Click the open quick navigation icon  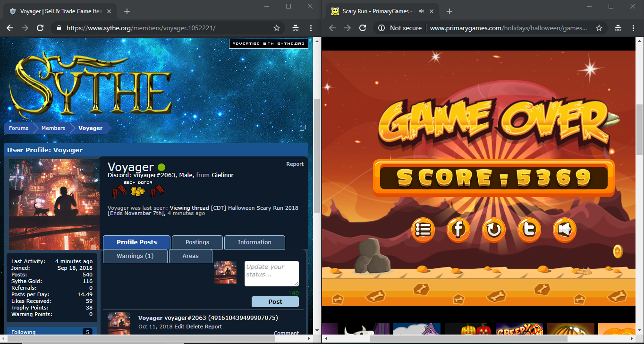[x=303, y=128]
